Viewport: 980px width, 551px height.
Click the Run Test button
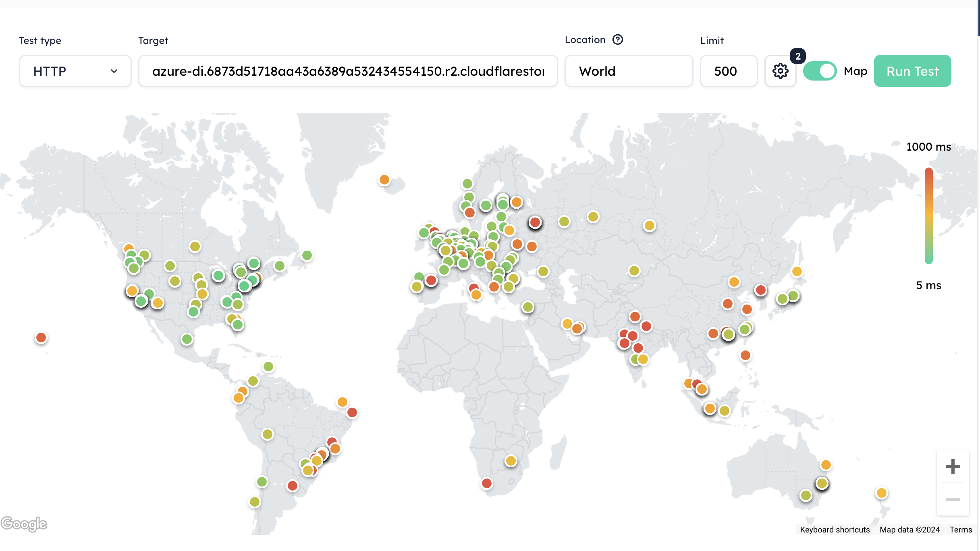point(912,71)
